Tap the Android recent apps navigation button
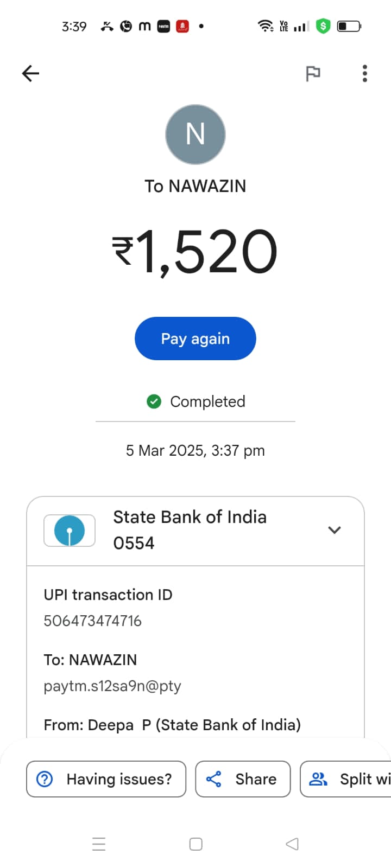 pos(99,844)
